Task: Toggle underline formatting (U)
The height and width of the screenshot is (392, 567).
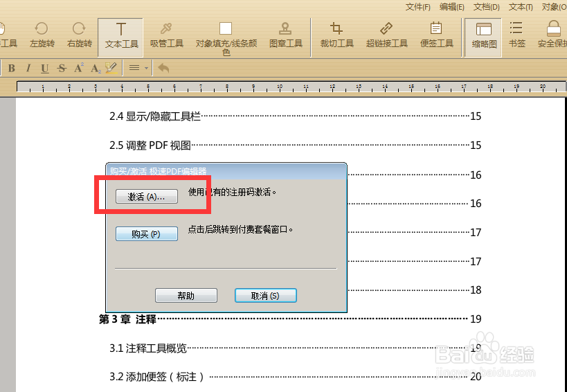Action: tap(45, 68)
